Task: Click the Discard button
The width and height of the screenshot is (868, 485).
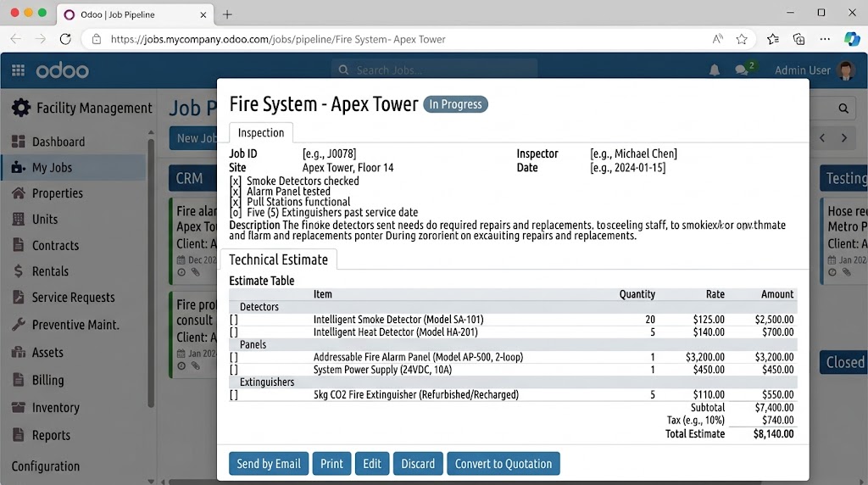Action: click(418, 464)
